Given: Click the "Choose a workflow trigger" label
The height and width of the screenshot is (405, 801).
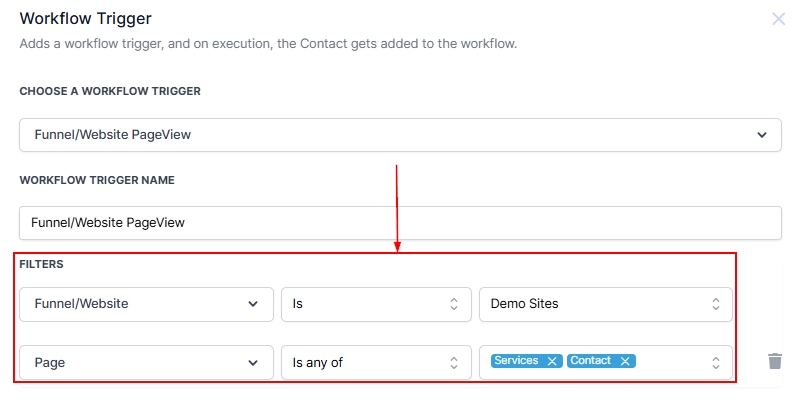Looking at the screenshot, I should click(x=110, y=91).
